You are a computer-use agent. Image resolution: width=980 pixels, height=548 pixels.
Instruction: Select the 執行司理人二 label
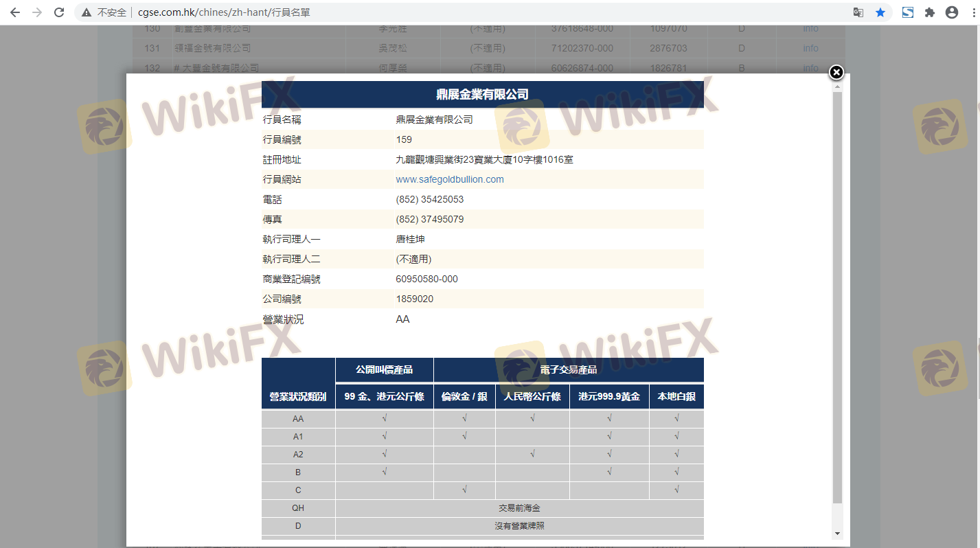pos(292,259)
